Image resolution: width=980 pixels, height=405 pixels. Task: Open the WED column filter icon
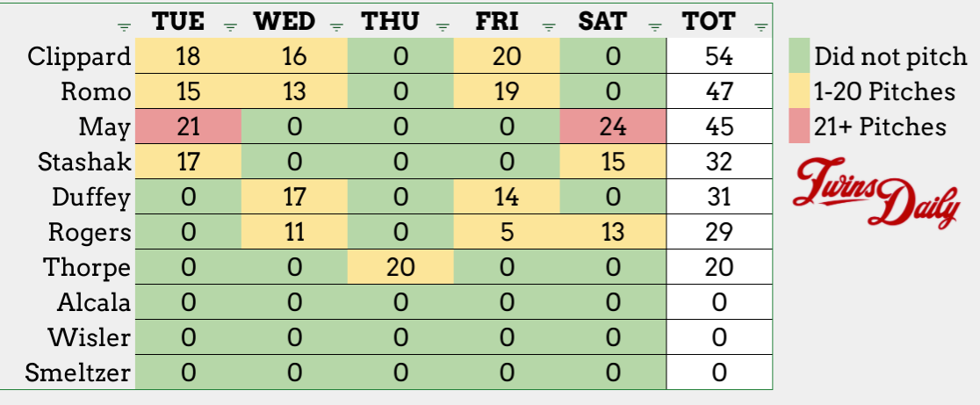(336, 27)
